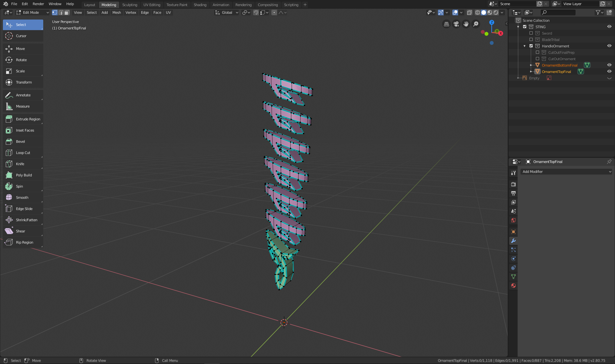Image resolution: width=615 pixels, height=364 pixels.
Task: Open the Edit Mode selector dropdown
Action: click(32, 12)
